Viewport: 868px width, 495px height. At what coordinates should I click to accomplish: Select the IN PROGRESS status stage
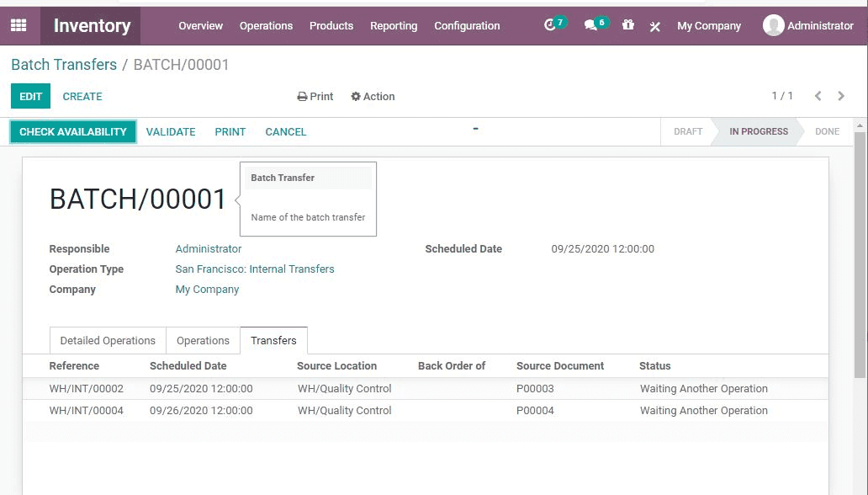(x=759, y=131)
